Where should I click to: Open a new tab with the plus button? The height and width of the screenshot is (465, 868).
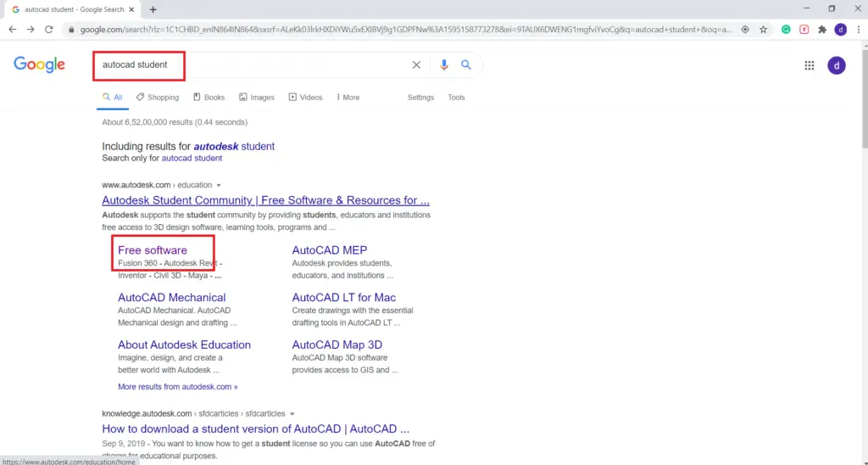(x=153, y=9)
